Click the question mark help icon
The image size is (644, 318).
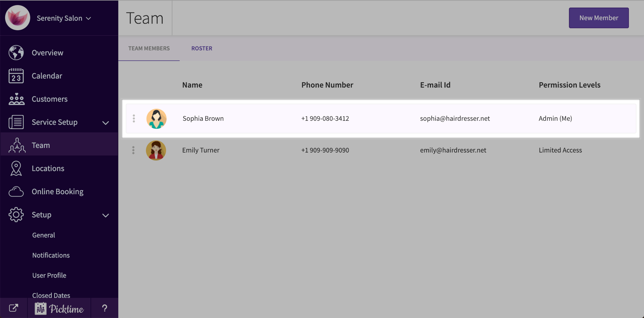pos(105,308)
